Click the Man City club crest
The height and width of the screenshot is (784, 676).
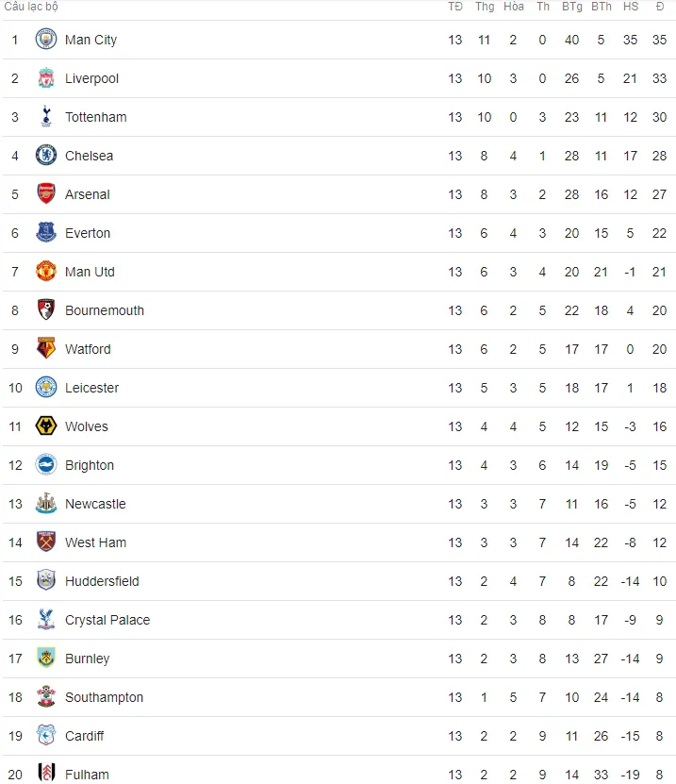(46, 40)
